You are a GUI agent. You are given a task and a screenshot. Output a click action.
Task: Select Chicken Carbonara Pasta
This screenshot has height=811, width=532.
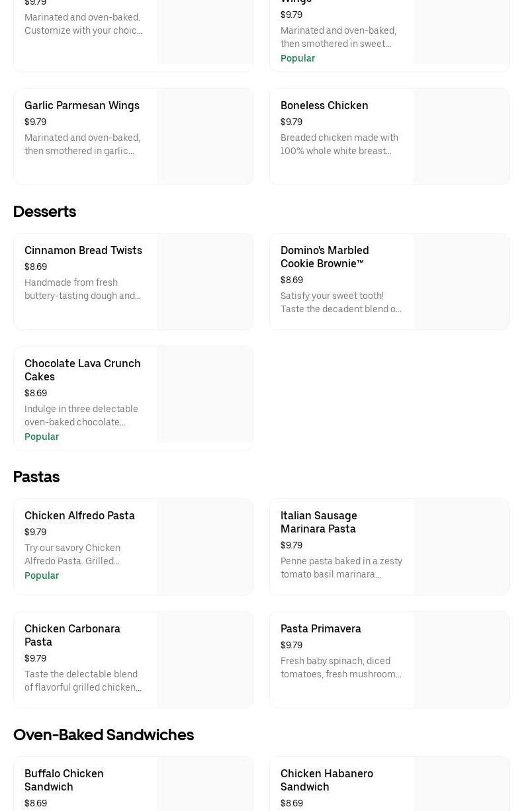coord(133,660)
